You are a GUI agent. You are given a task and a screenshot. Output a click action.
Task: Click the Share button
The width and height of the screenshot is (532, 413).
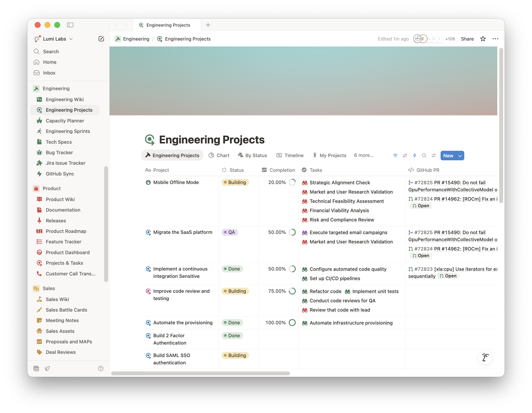[467, 39]
